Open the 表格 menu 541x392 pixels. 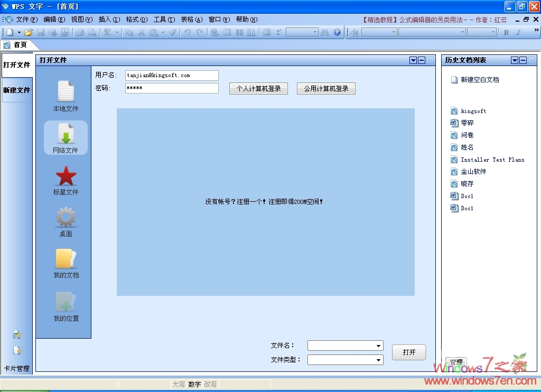tap(191, 20)
